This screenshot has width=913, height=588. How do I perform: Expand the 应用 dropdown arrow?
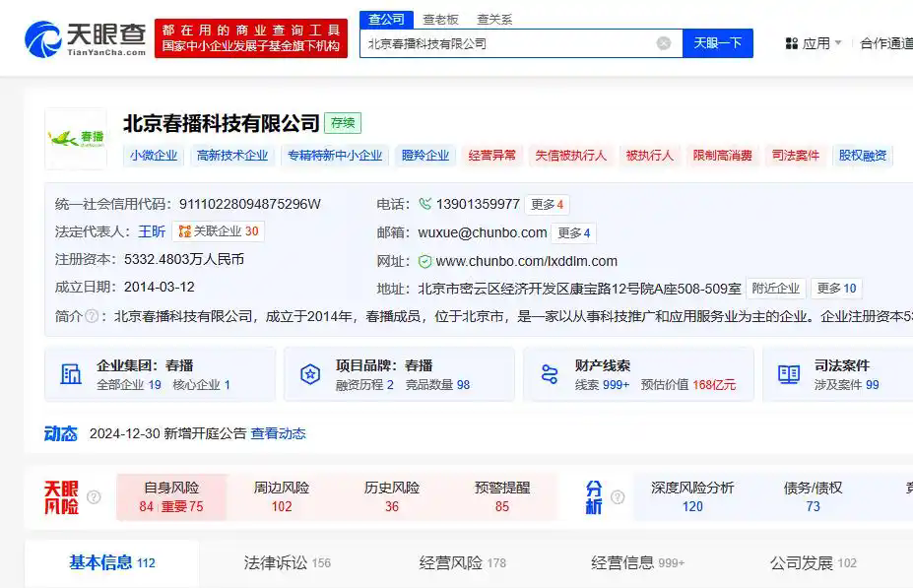pyautogui.click(x=838, y=43)
